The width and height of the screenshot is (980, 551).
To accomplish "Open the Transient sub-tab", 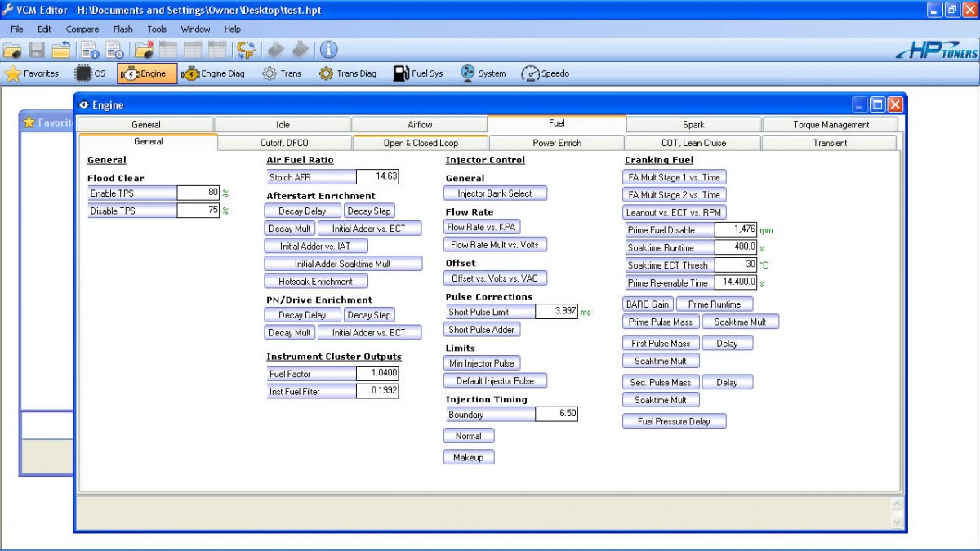I will 830,143.
